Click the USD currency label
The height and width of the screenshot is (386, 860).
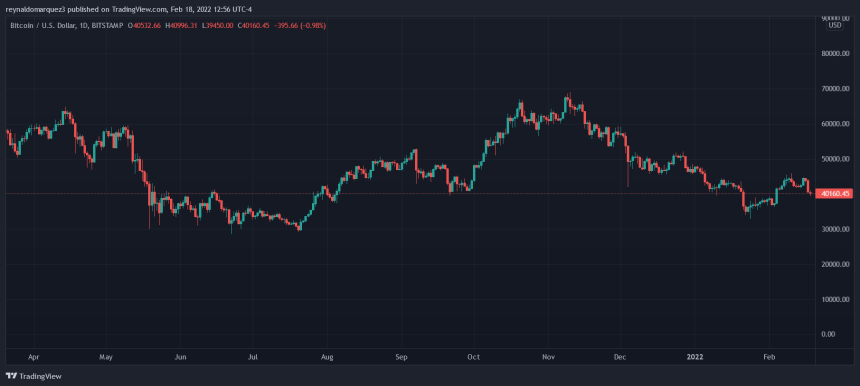[835, 25]
